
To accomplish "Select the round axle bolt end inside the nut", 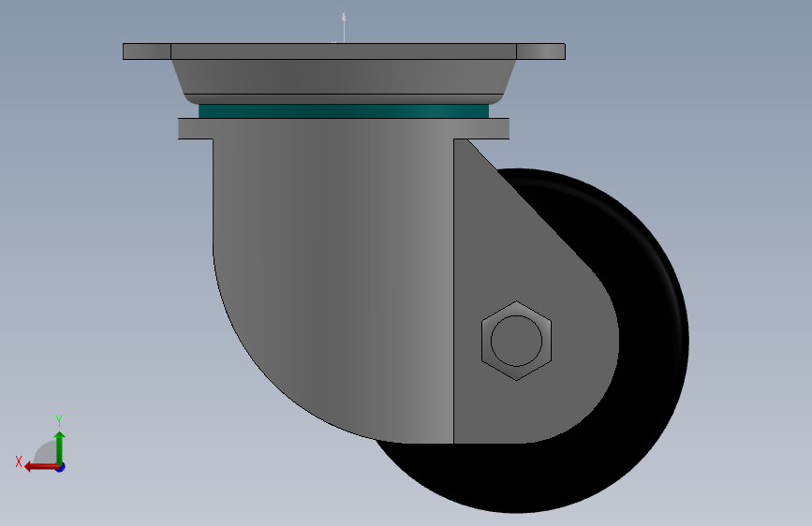I will tap(516, 341).
